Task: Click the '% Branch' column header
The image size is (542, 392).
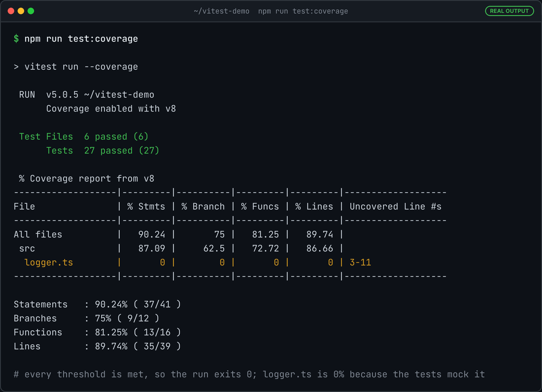Action: tap(203, 207)
